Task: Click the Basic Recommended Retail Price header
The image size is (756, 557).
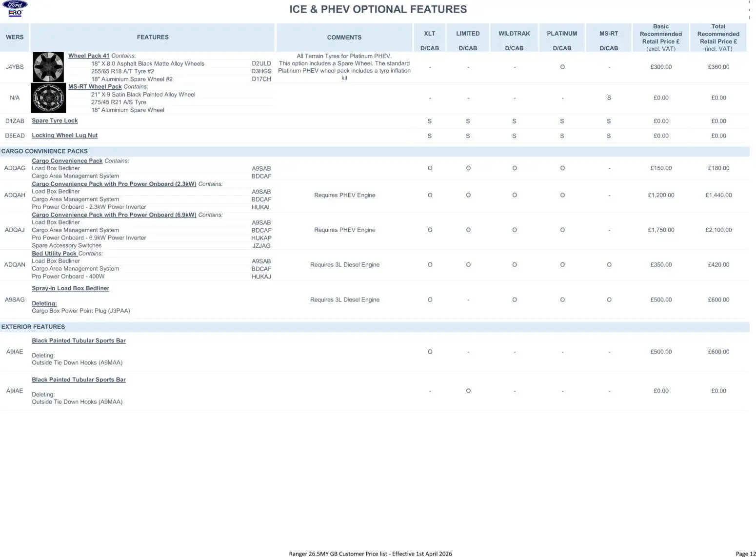Action: [661, 37]
